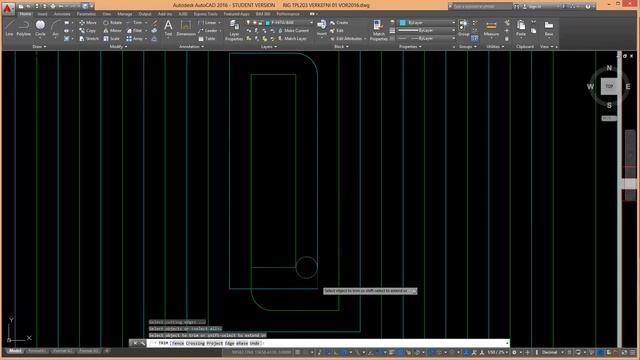Click the help search input field
This screenshot has height=360, width=640.
pos(481,7)
